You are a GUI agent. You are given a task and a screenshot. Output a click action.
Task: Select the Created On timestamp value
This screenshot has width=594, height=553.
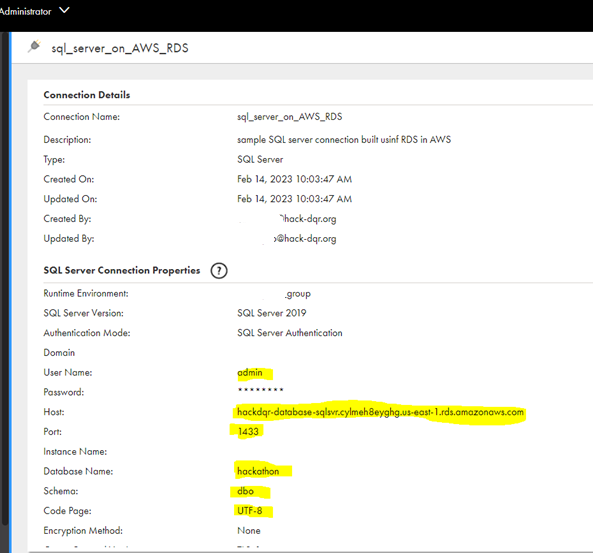(x=294, y=179)
